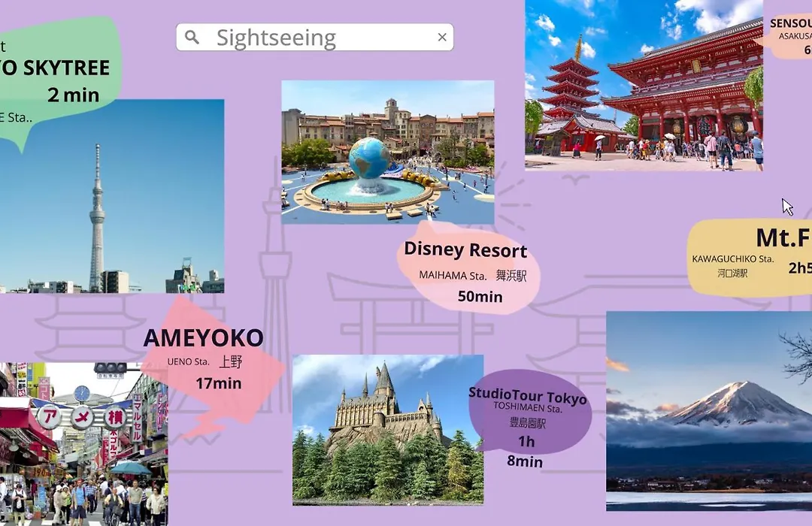Image resolution: width=812 pixels, height=526 pixels.
Task: Click the StudioTour Tokyo title text
Action: coord(528,395)
